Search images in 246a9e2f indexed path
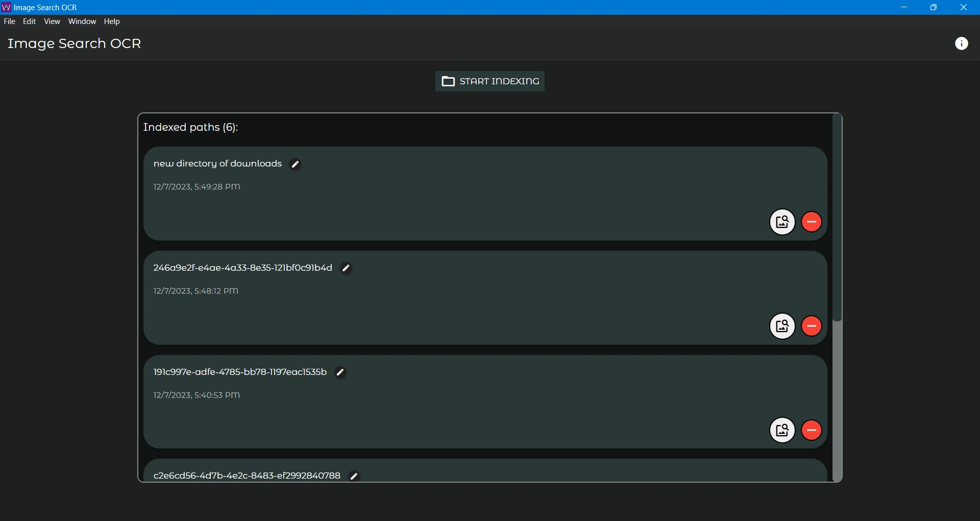 click(782, 326)
